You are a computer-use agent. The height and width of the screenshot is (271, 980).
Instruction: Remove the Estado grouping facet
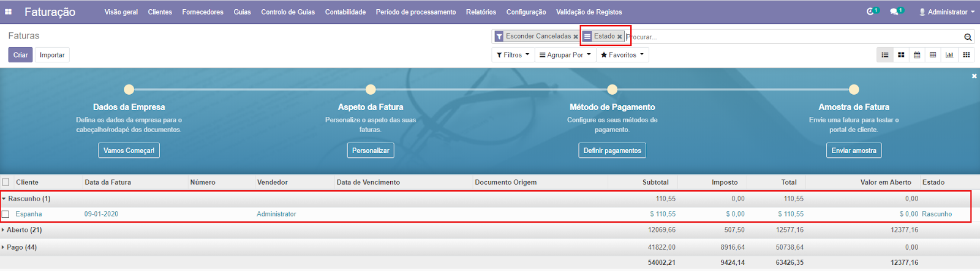point(619,37)
